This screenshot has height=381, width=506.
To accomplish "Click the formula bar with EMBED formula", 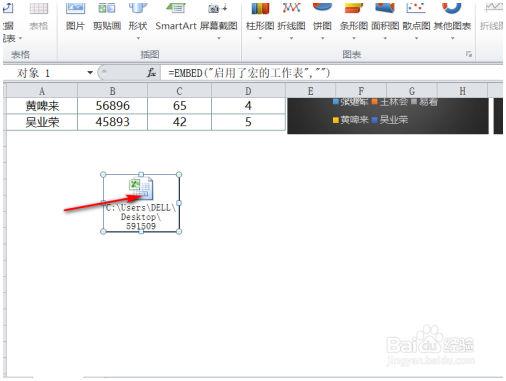I will coord(331,73).
